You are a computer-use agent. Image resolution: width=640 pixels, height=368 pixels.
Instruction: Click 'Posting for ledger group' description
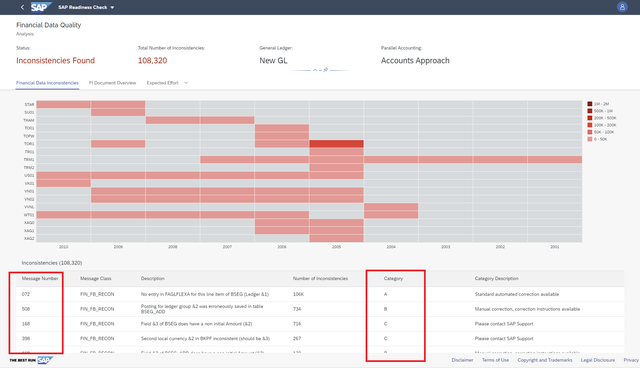click(202, 309)
